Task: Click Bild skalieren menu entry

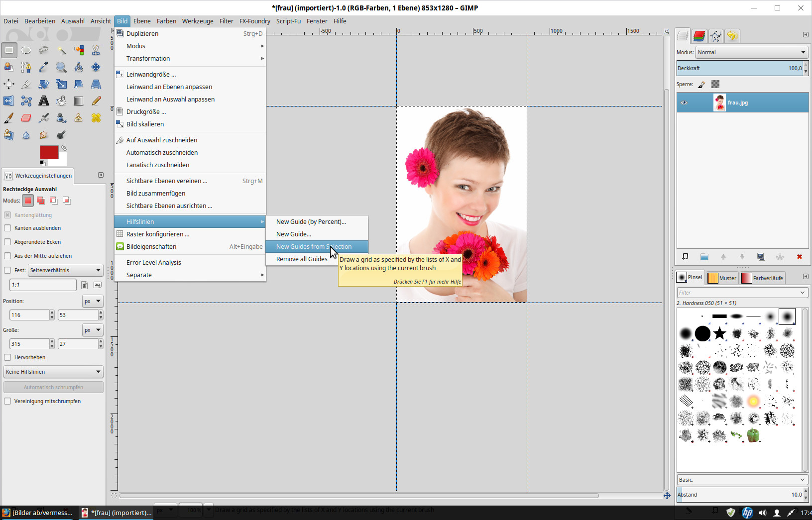Action: click(145, 124)
